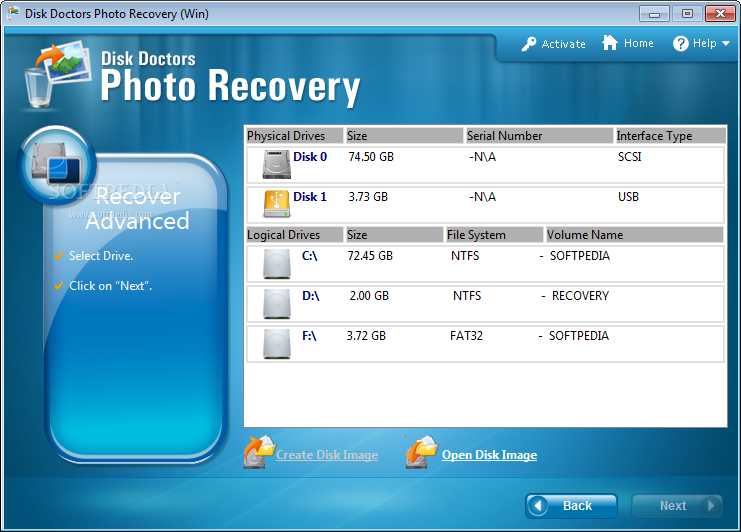Select the F:\ drive icon
Image resolution: width=741 pixels, height=532 pixels.
tap(276, 344)
